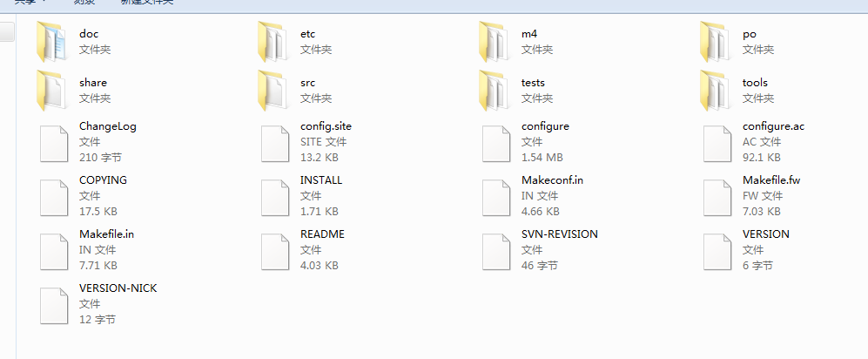Click the README file icon

click(275, 252)
